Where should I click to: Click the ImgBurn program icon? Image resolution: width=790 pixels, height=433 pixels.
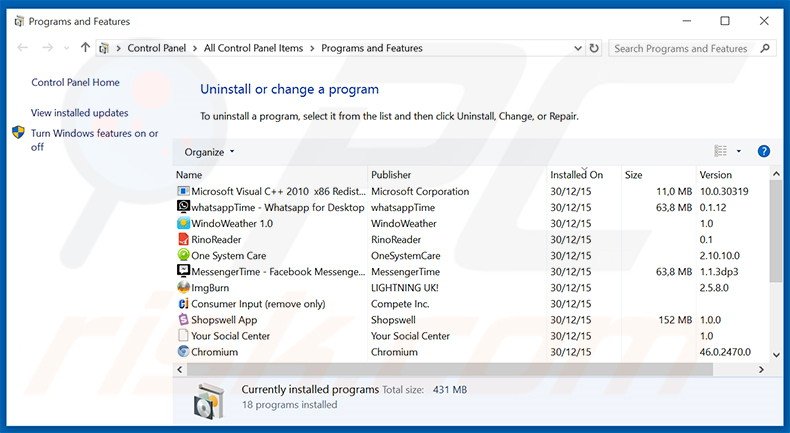coord(183,287)
